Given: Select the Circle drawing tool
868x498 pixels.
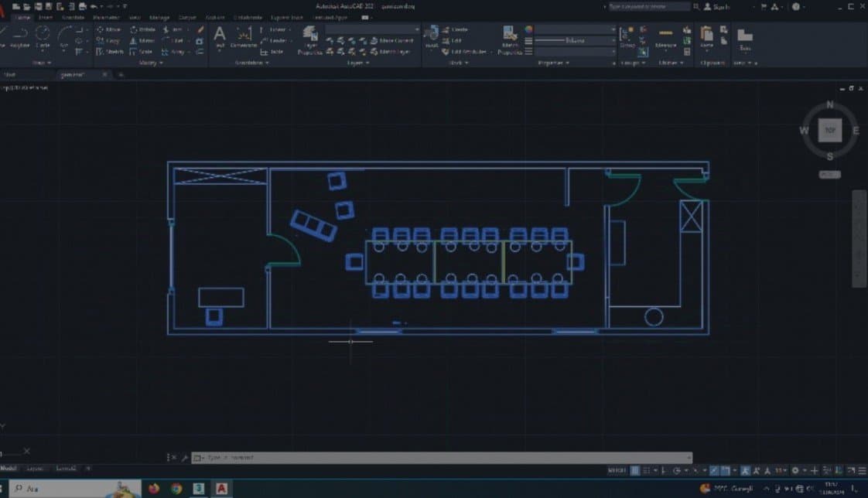Looking at the screenshot, I should coord(43,37).
